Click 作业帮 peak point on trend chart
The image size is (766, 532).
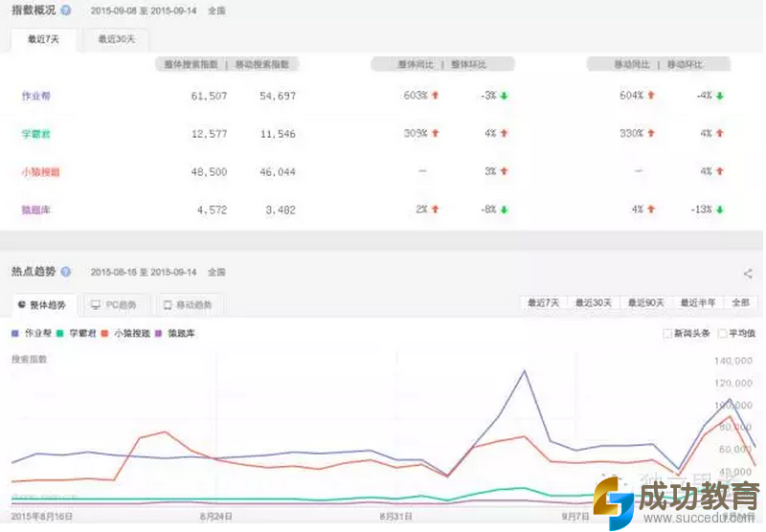[x=524, y=371]
